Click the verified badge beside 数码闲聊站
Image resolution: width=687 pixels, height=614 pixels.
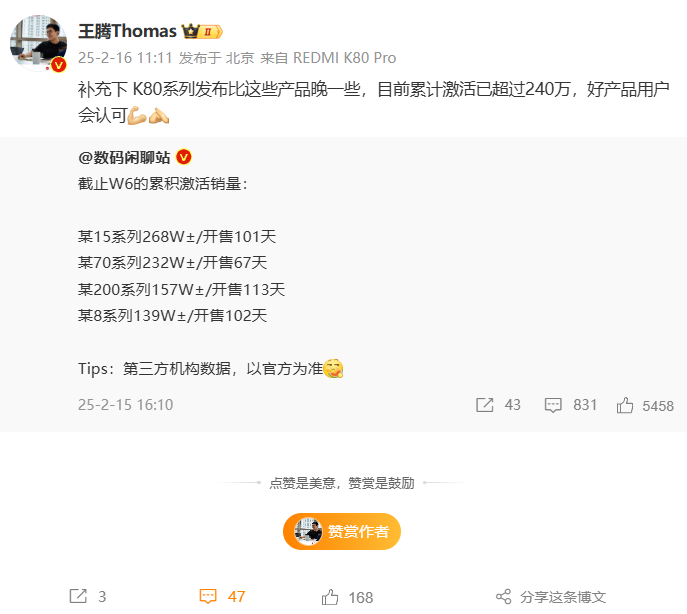pos(184,157)
